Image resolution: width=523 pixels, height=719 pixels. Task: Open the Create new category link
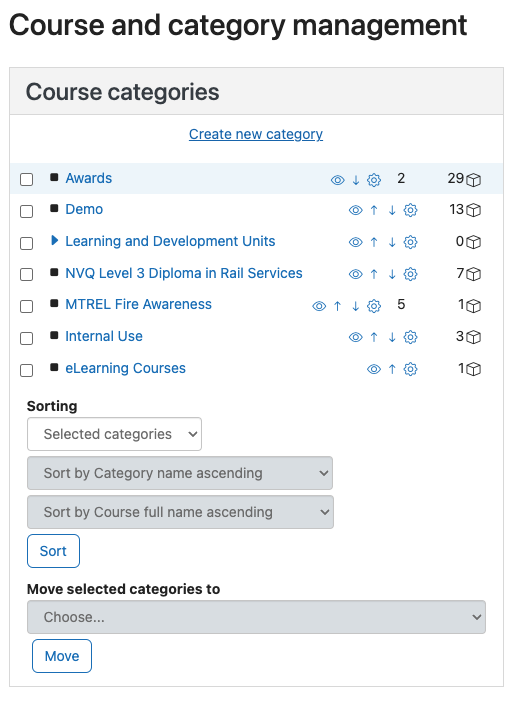[256, 134]
